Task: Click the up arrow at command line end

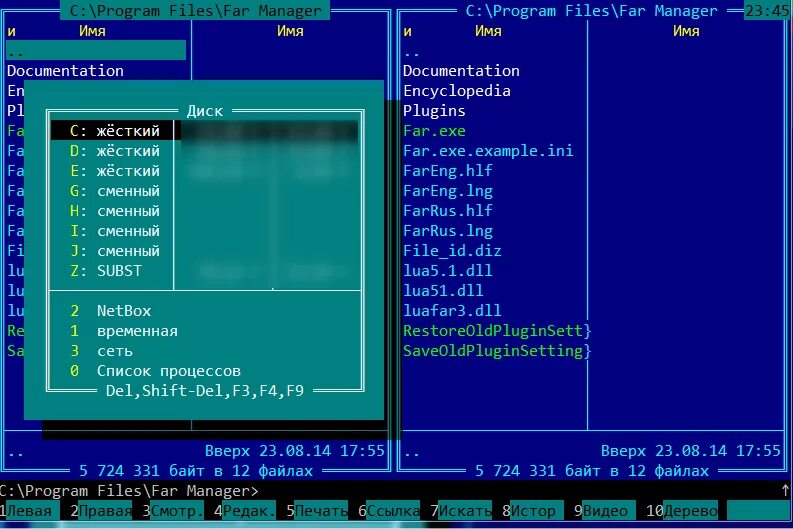Action: coord(785,490)
